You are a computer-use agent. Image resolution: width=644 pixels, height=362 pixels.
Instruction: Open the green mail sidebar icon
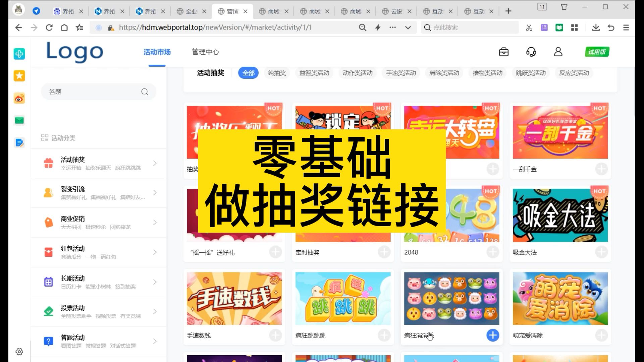click(x=19, y=120)
